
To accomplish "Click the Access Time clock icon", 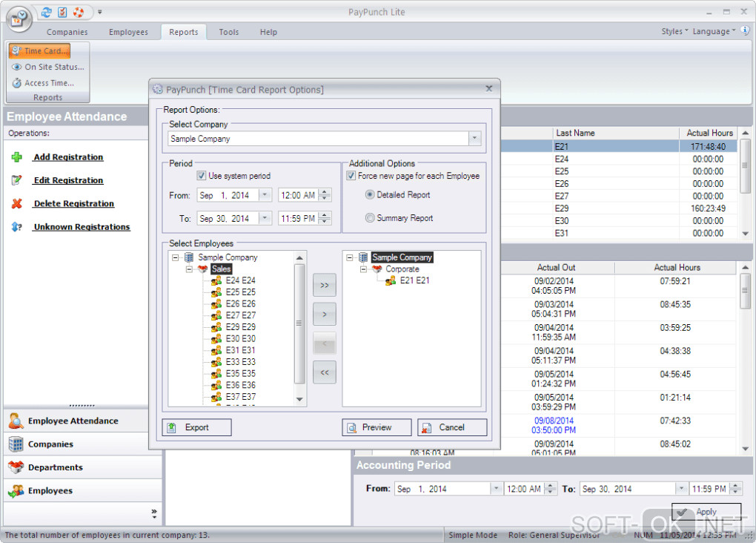I will click(16, 83).
